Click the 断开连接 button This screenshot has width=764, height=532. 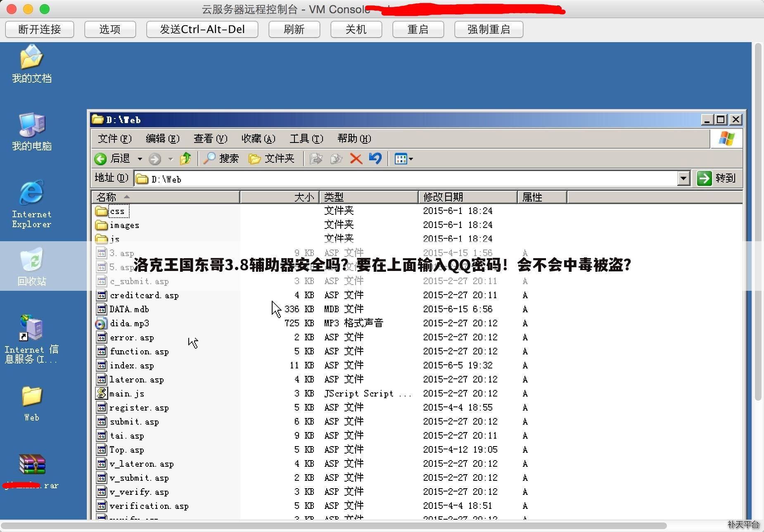[x=40, y=29]
